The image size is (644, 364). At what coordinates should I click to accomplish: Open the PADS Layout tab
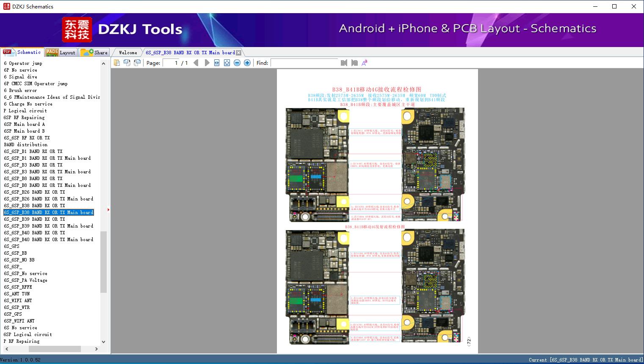click(x=61, y=53)
